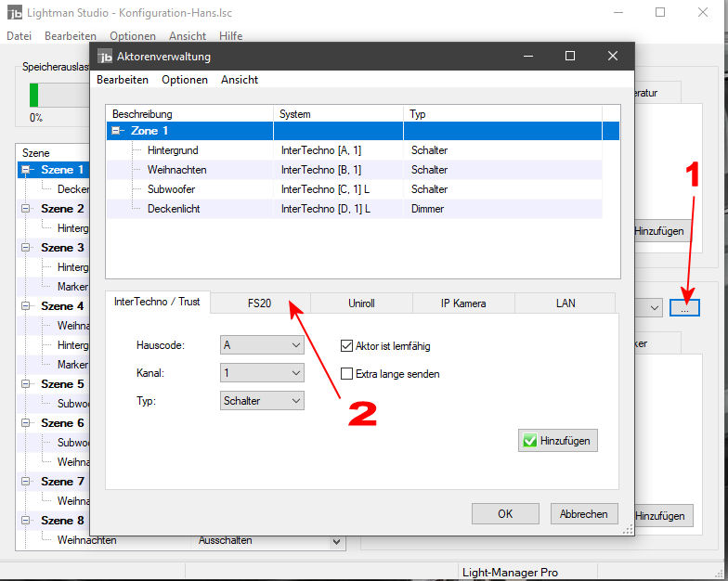Collapse the Zone 1 tree node

pos(117,132)
